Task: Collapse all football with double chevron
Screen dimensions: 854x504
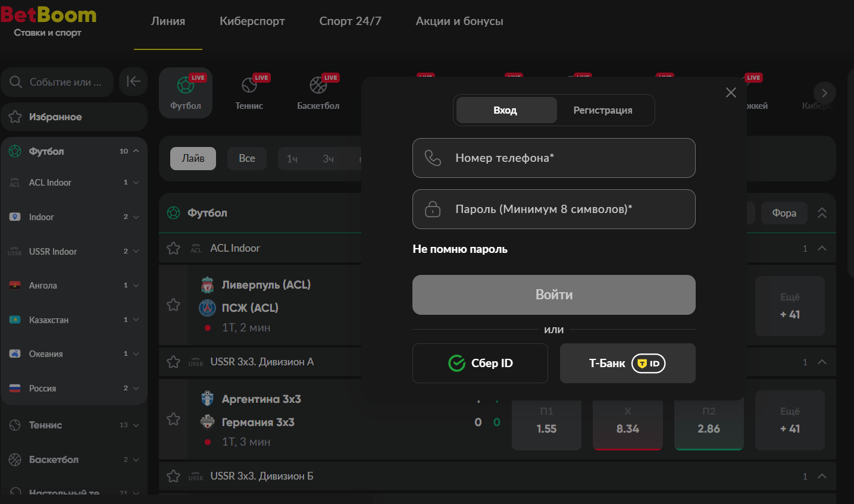Action: (x=822, y=212)
